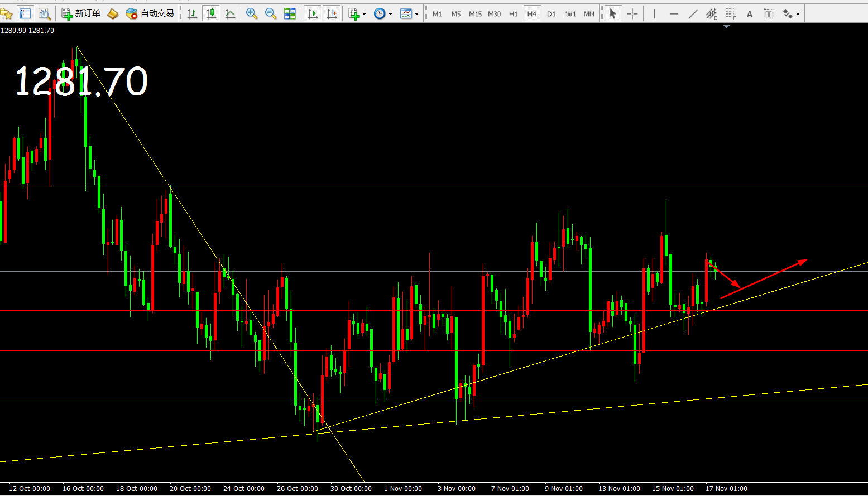Click the 1 Nov 00:00 date label
Image resolution: width=868 pixels, height=496 pixels.
(x=403, y=489)
